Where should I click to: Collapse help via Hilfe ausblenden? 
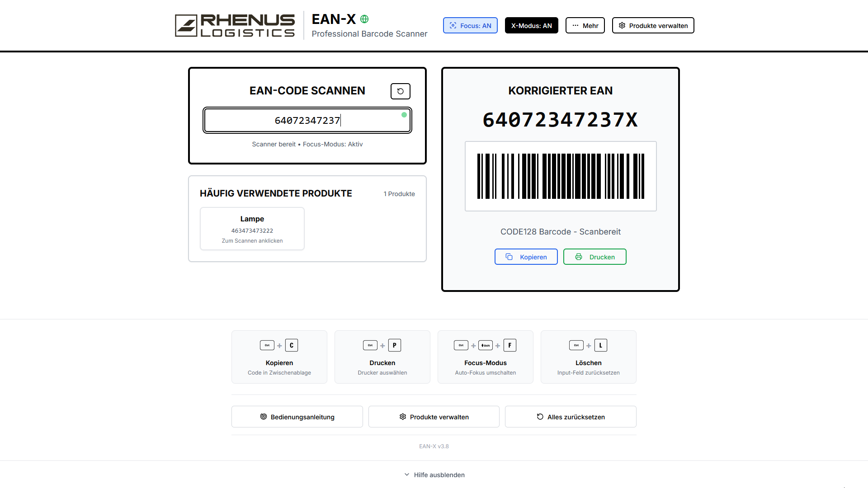pos(434,475)
